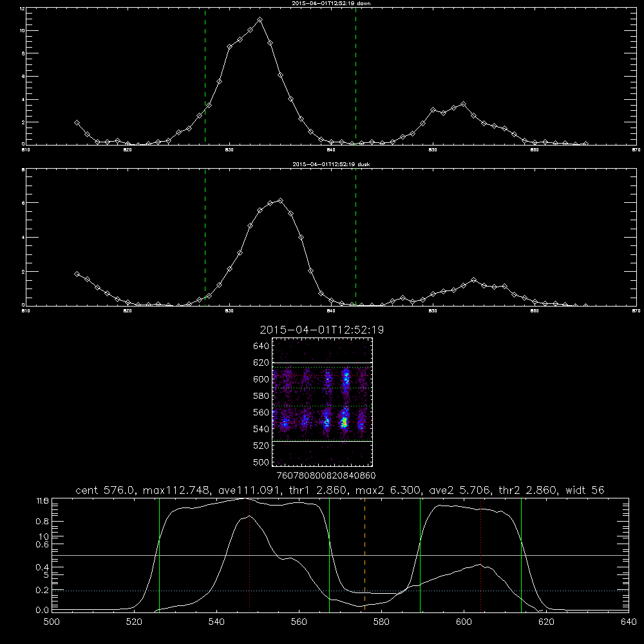
Task: Click the red dotted line near 548
Action: (250, 554)
